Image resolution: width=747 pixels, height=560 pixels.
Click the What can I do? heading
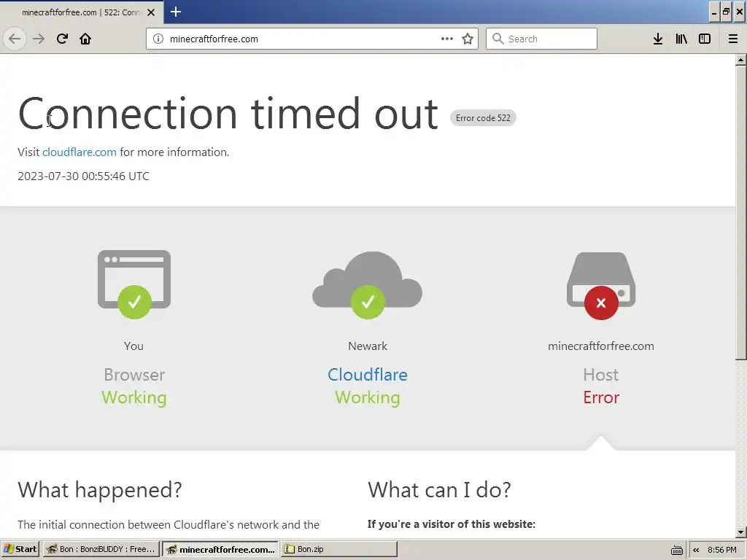[x=439, y=490]
